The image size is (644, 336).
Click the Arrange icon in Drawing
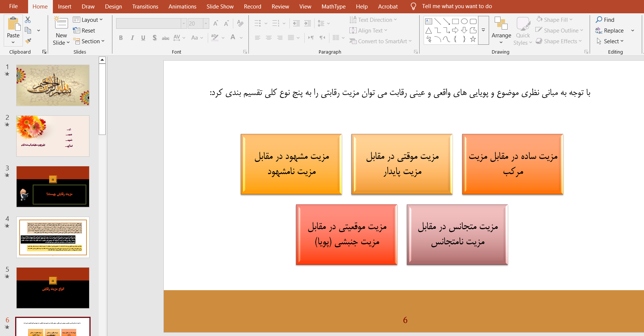(x=501, y=28)
